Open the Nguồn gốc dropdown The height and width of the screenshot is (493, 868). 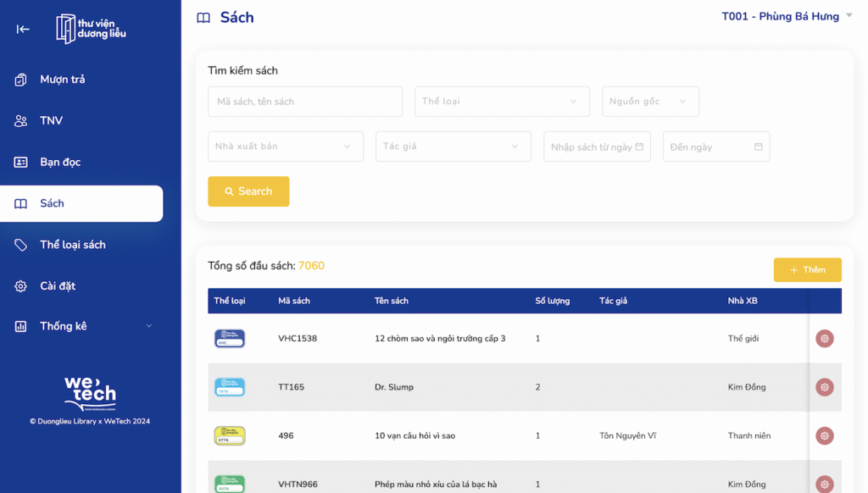[x=650, y=102]
